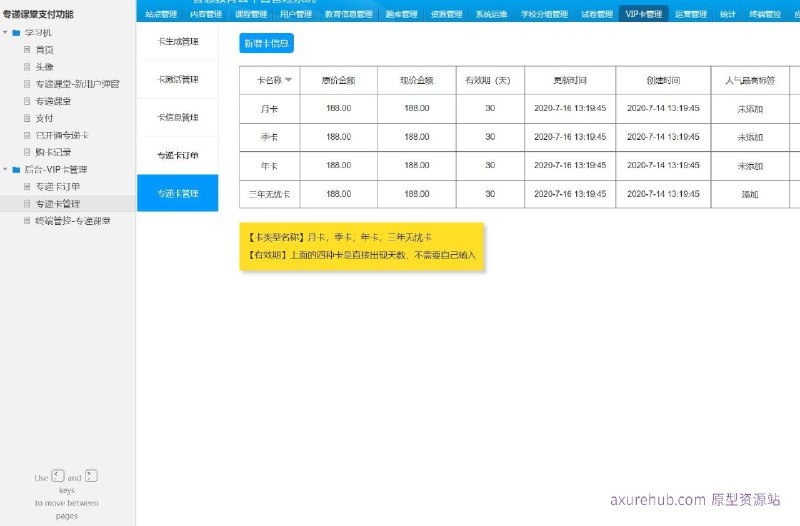Image resolution: width=800 pixels, height=526 pixels.
Task: Open 购卡记录 page in the tree
Action: (x=53, y=152)
